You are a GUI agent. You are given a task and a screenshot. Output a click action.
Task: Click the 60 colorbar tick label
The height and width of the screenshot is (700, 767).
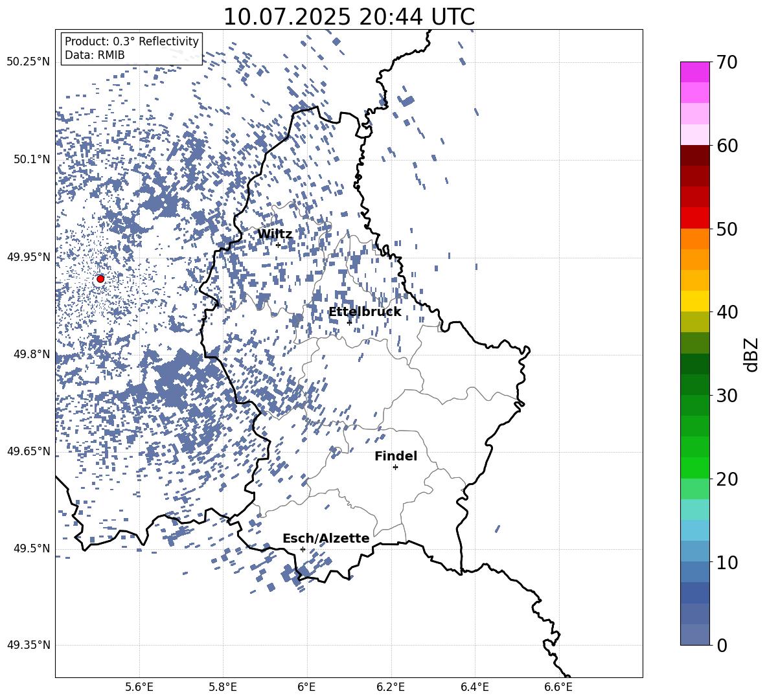727,146
